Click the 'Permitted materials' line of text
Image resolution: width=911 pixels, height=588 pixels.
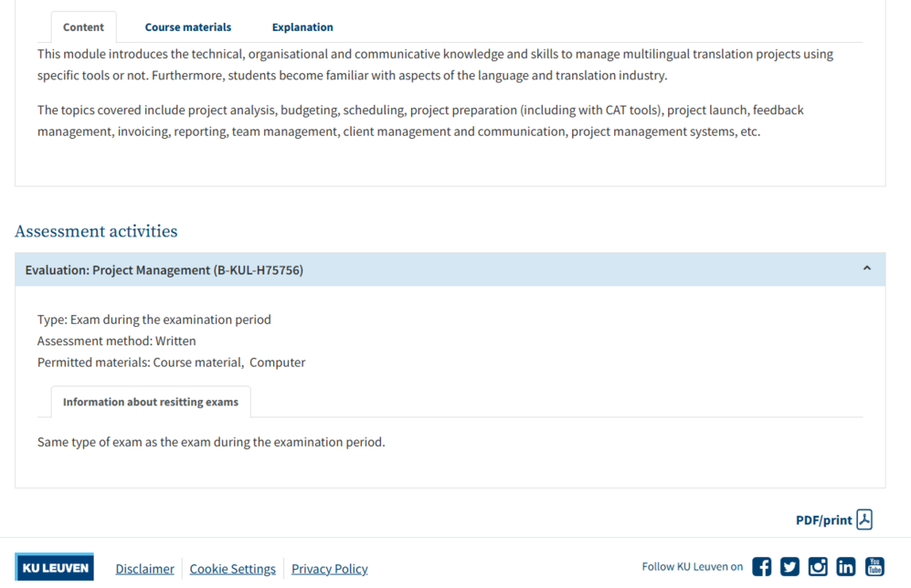point(171,362)
